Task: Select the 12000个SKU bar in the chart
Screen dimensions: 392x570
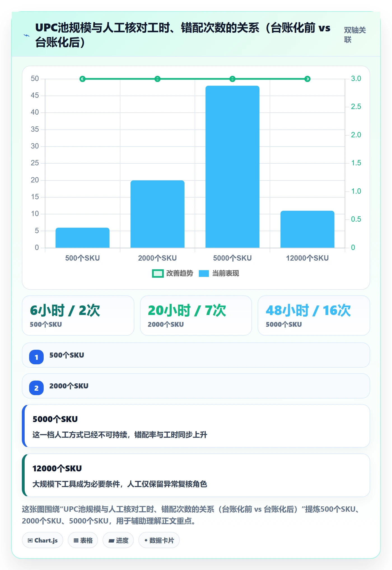Action: [x=307, y=229]
